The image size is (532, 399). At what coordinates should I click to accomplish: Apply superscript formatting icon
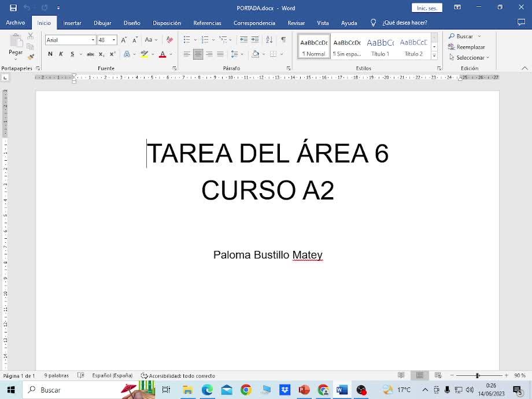coord(113,54)
